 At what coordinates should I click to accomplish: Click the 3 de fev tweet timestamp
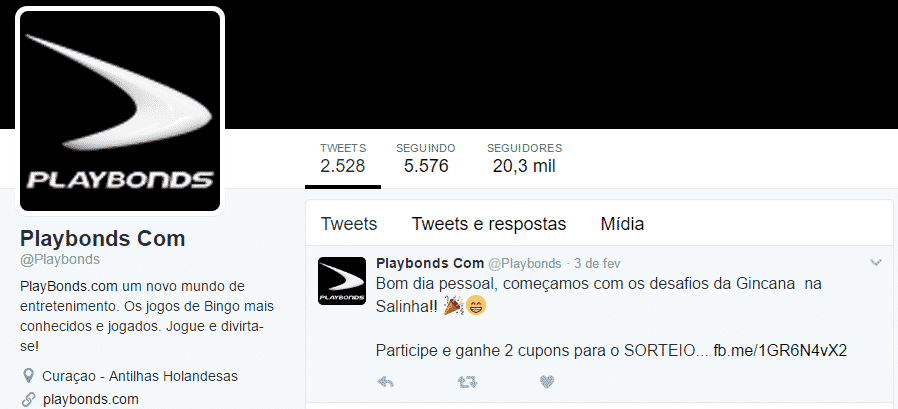pos(595,264)
